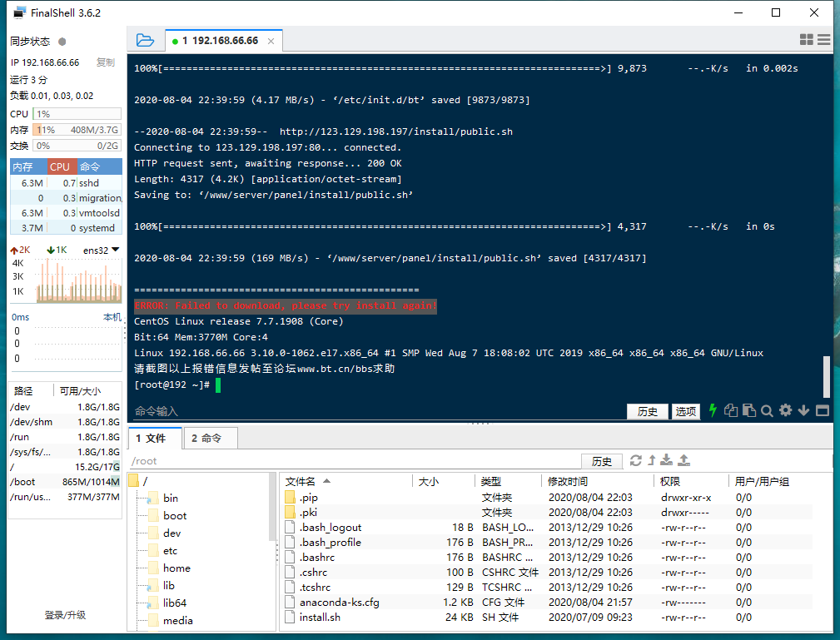Switch to grid layout view icon
Screen dimensions: 840x640
(x=806, y=40)
